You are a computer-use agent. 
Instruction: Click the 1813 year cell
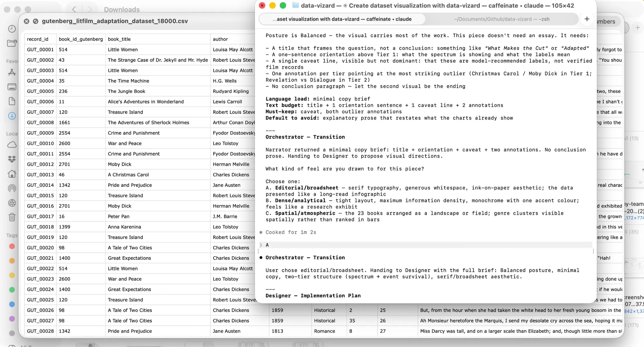[x=290, y=331]
